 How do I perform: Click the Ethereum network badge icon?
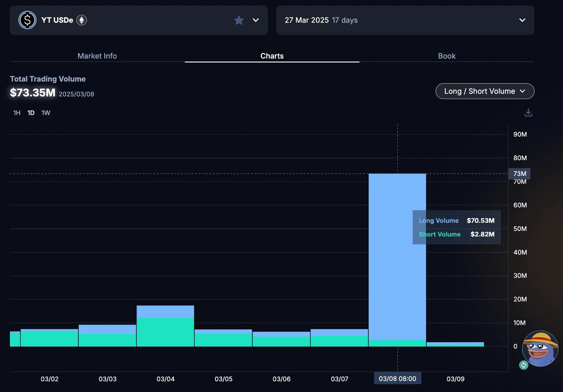82,20
